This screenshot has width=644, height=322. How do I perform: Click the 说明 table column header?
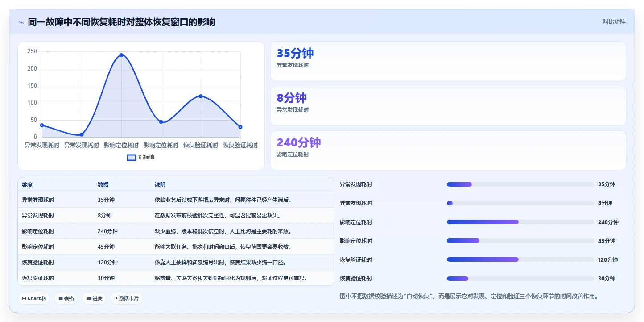160,185
